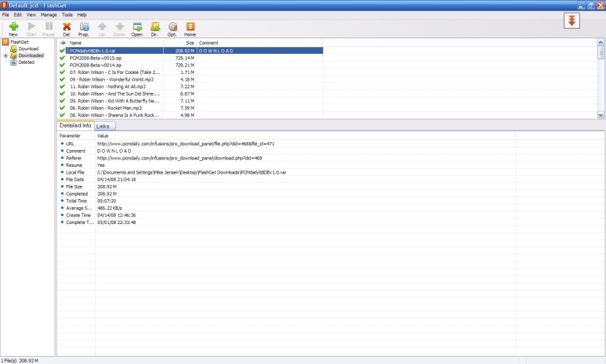Open download directory with Dir. icon

(155, 28)
